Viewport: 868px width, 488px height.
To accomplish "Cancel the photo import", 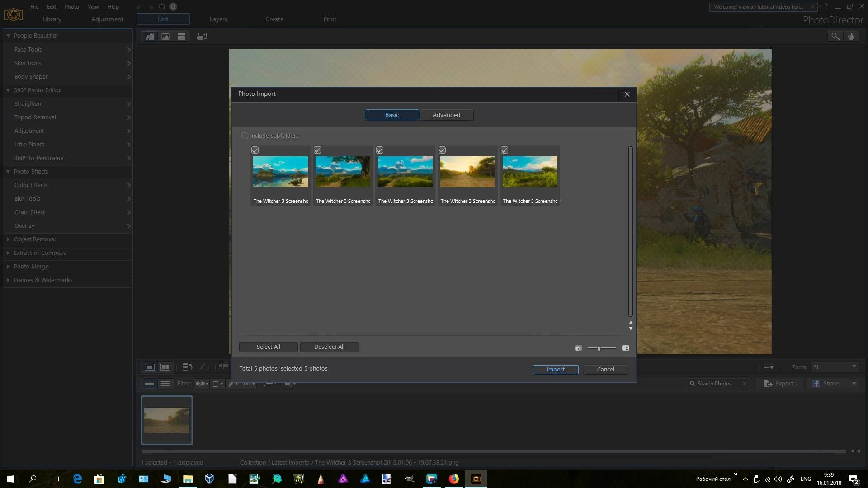I will tap(606, 369).
